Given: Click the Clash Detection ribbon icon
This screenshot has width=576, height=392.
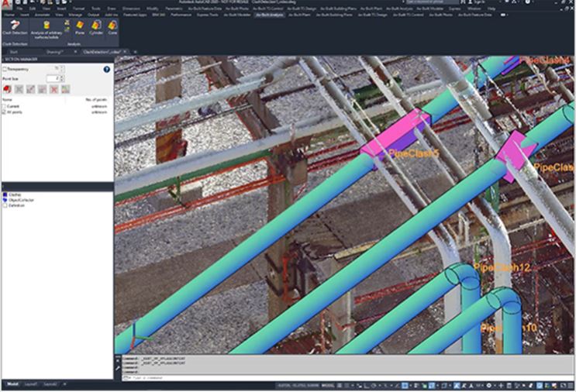Looking at the screenshot, I should (16, 28).
